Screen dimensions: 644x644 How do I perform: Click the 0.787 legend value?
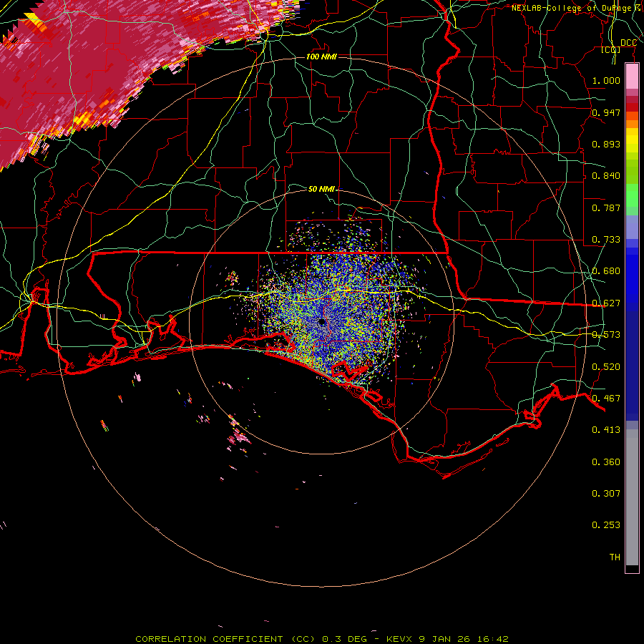pyautogui.click(x=606, y=208)
